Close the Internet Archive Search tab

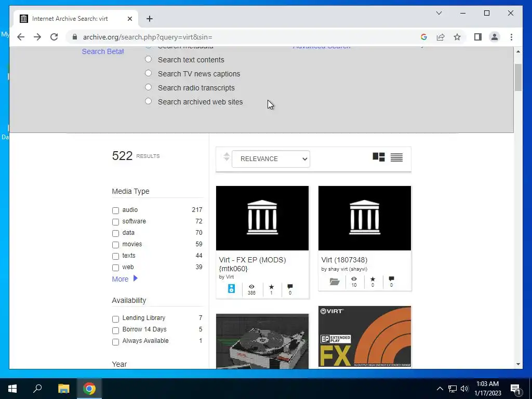129,19
